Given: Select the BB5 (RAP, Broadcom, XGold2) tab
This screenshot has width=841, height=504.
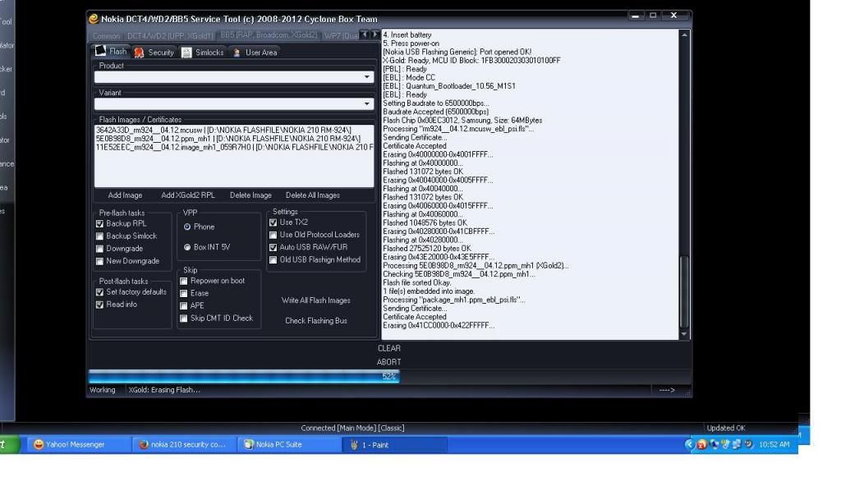Looking at the screenshot, I should click(x=268, y=36).
